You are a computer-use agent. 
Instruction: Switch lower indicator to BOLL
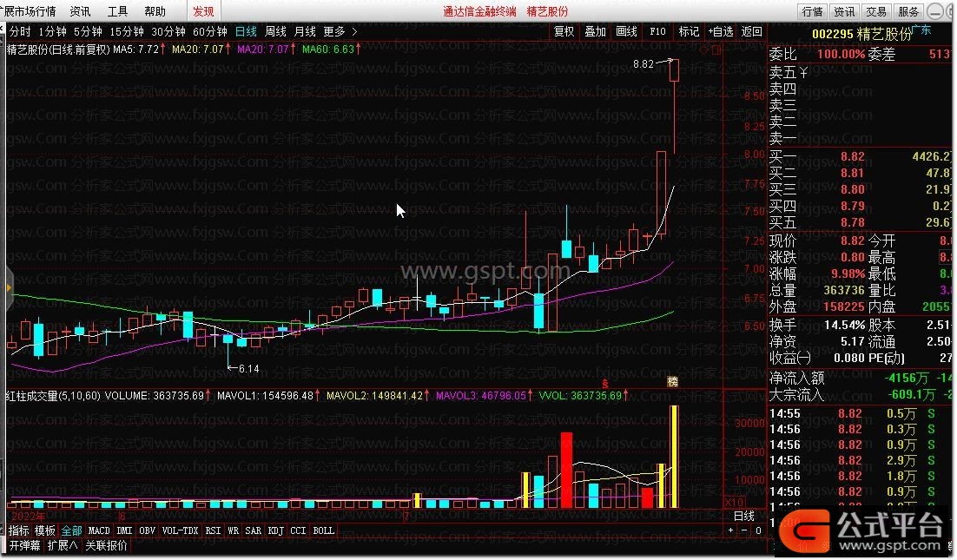pos(323,530)
